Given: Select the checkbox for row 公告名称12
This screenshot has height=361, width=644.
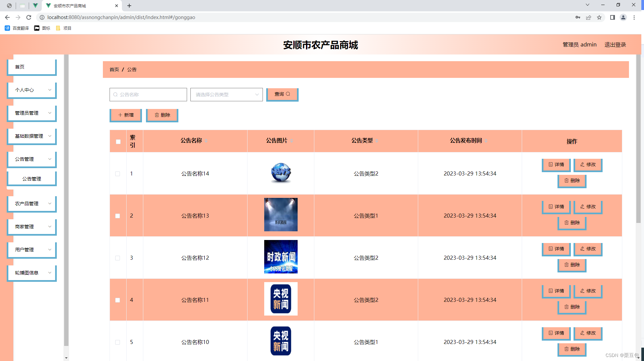Looking at the screenshot, I should point(118,258).
